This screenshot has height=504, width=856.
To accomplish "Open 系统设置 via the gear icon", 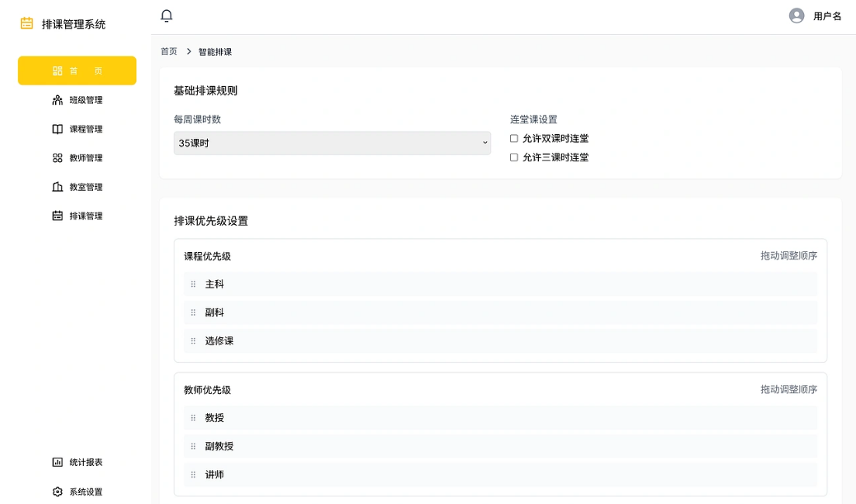I will 57,491.
